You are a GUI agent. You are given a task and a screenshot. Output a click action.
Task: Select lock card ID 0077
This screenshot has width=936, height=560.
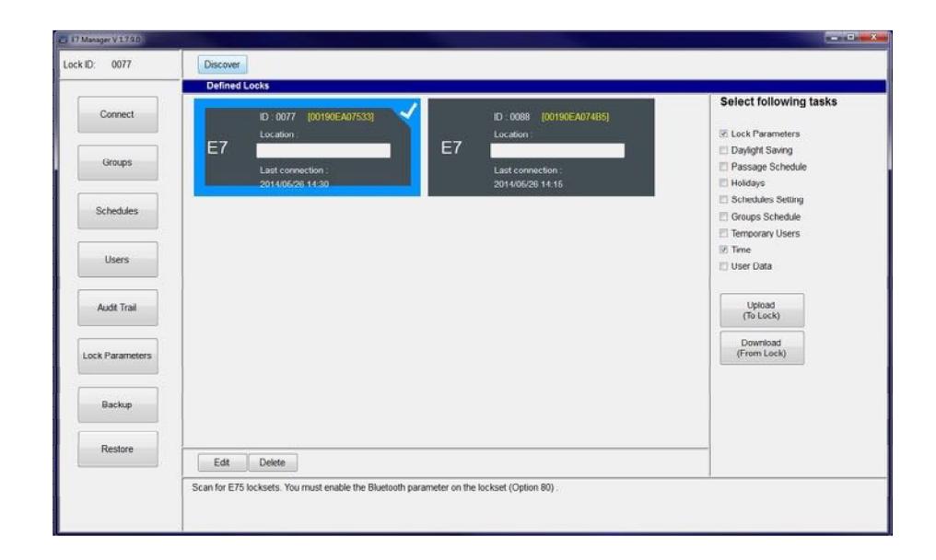[307, 147]
